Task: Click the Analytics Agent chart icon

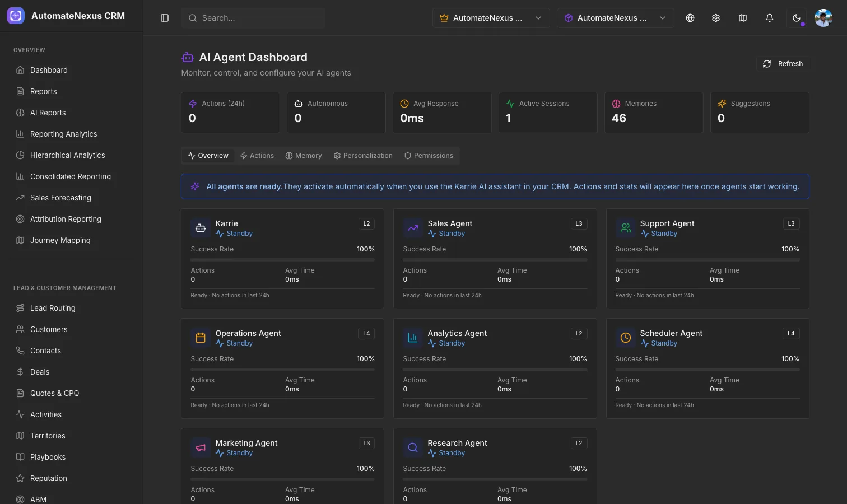Action: (x=413, y=338)
